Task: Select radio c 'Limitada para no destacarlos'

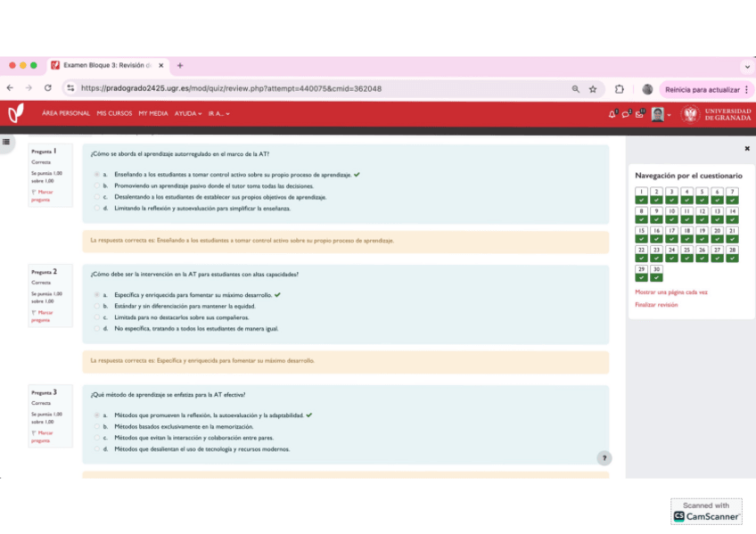Action: pos(97,317)
